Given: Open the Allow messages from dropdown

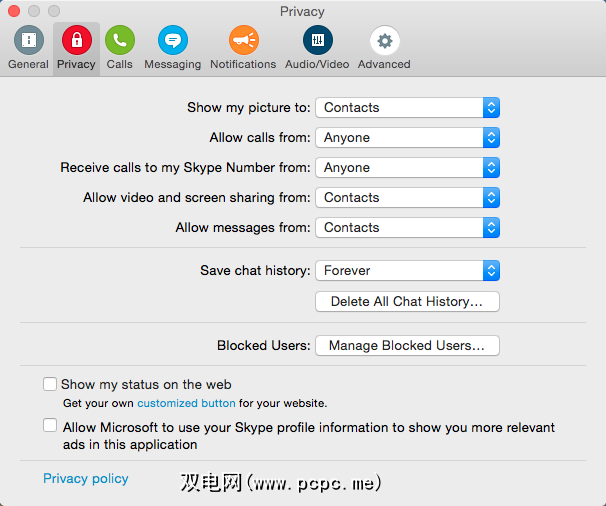Looking at the screenshot, I should pyautogui.click(x=407, y=227).
